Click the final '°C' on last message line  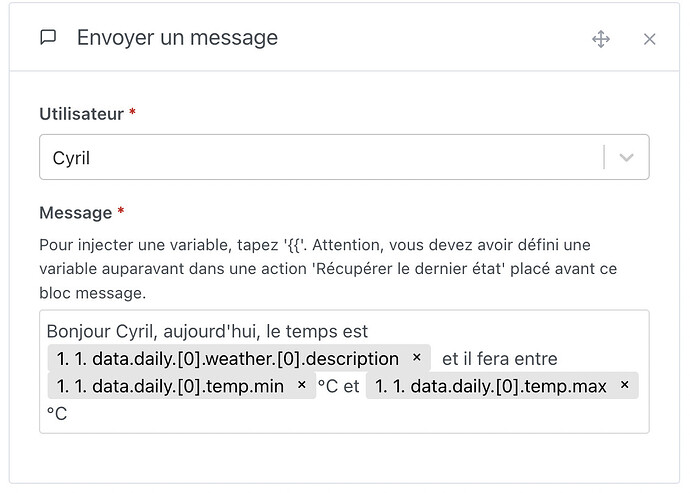tap(57, 413)
